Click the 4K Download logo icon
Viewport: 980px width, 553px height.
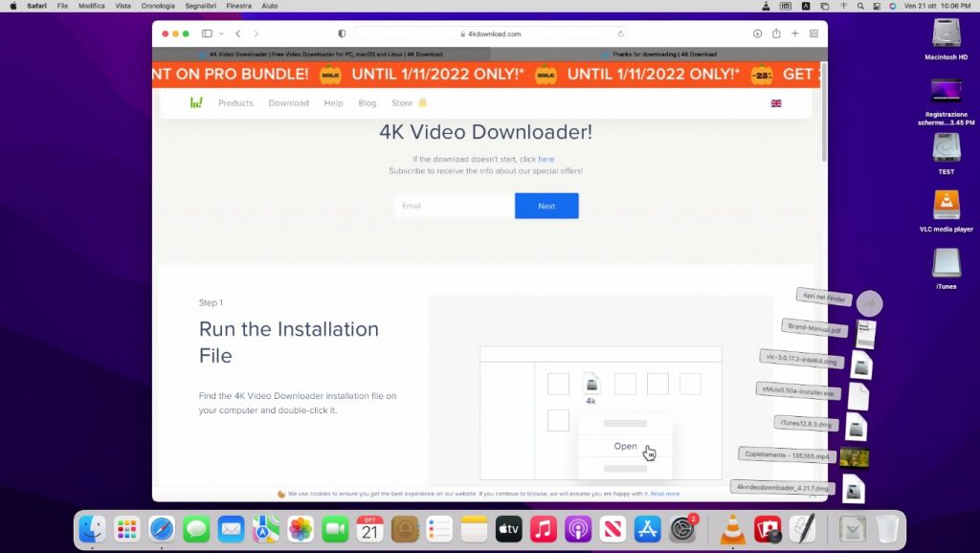(x=195, y=103)
